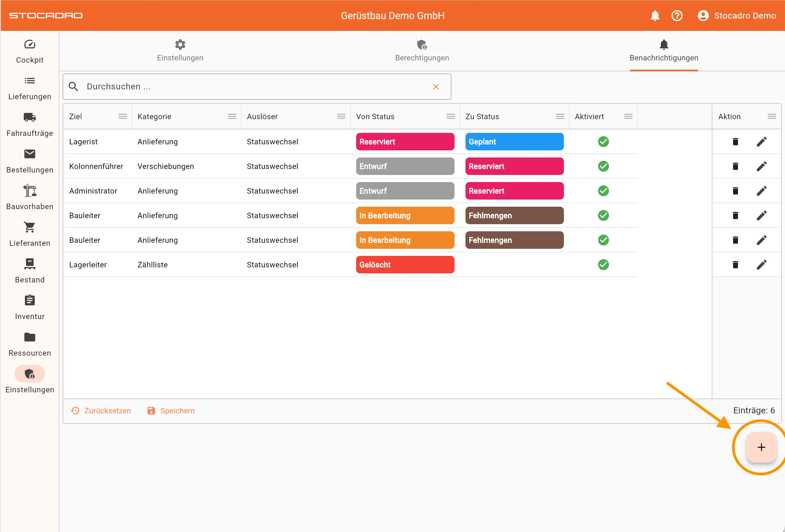
Task: Go to Fahraufträge truck icon
Action: [30, 118]
